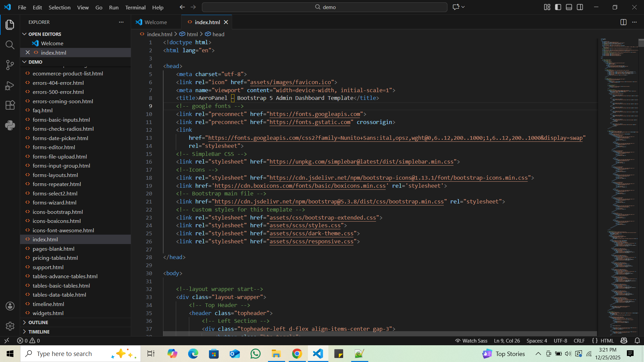The height and width of the screenshot is (362, 644).
Task: Click the demo command center search box
Action: pos(325,7)
